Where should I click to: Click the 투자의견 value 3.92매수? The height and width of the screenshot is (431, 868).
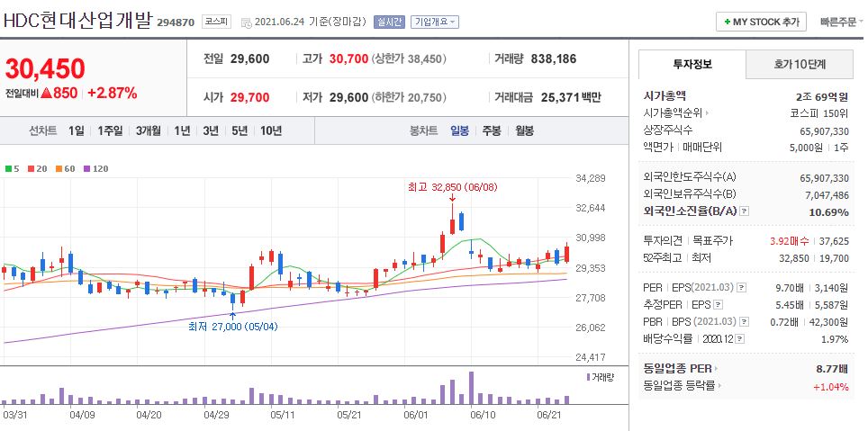click(x=790, y=240)
